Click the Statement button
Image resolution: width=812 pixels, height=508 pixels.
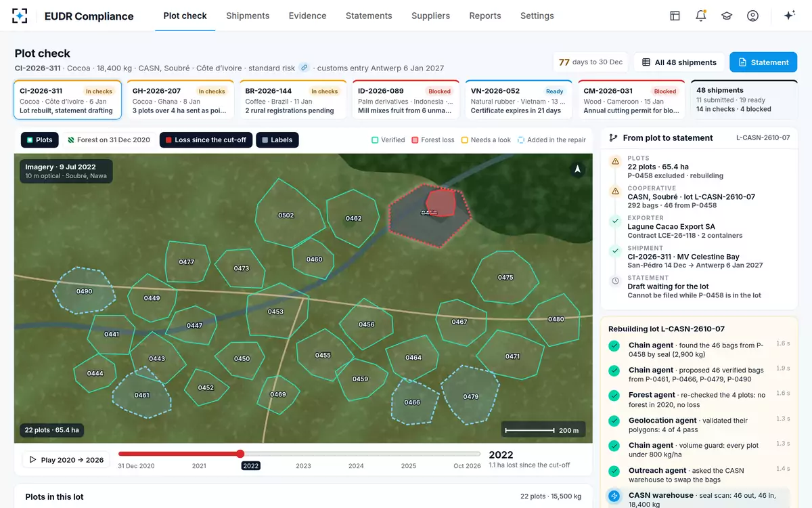(763, 62)
